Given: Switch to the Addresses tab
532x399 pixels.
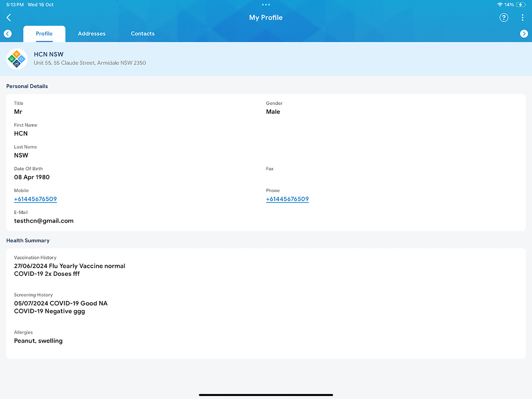Looking at the screenshot, I should (x=92, y=34).
